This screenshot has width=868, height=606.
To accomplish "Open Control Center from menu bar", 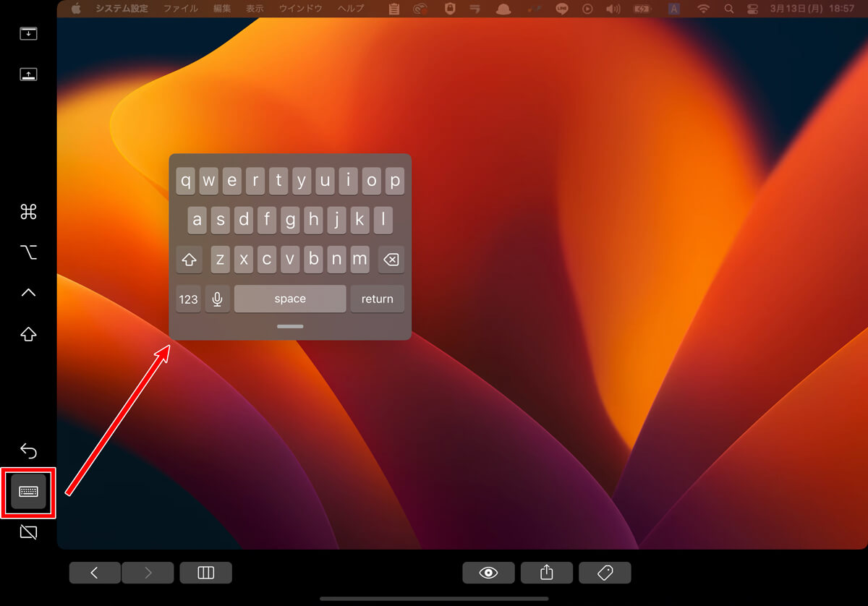I will pyautogui.click(x=754, y=9).
